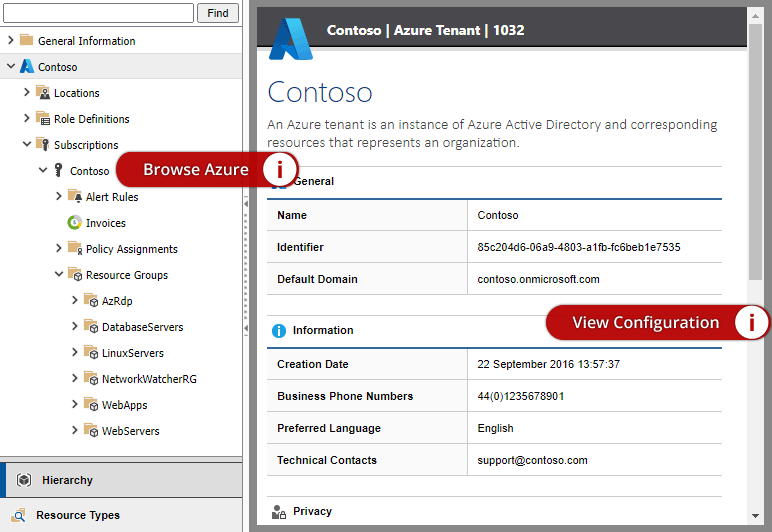
Task: Click the lower splitter collapse arrow
Action: pyautogui.click(x=246, y=328)
